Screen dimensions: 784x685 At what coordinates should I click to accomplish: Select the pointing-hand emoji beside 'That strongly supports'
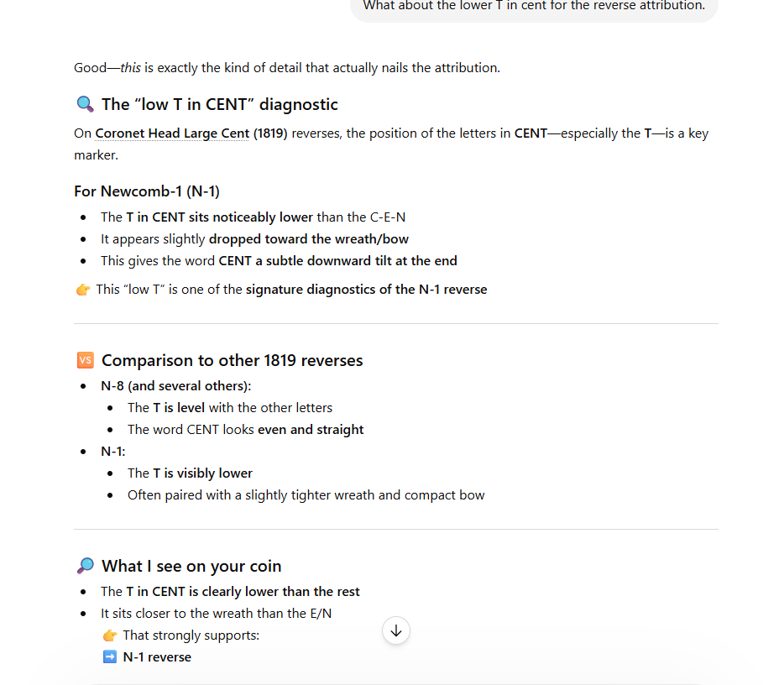coord(110,635)
